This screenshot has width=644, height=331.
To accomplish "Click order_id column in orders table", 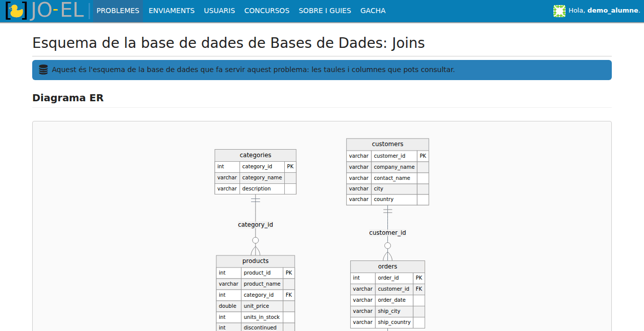I will pyautogui.click(x=394, y=278).
